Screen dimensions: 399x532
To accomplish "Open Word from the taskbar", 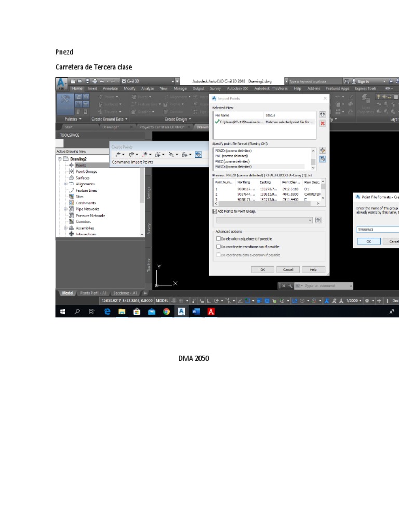I will pyautogui.click(x=196, y=312).
